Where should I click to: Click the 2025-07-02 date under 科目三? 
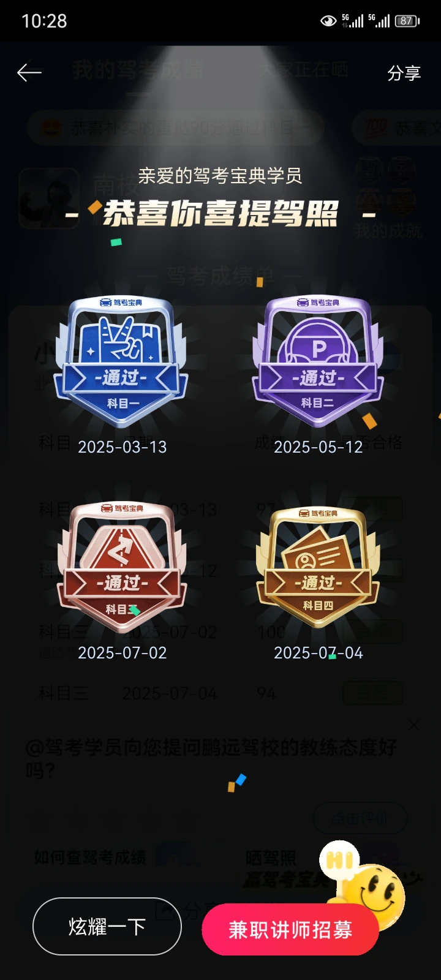[x=123, y=653]
